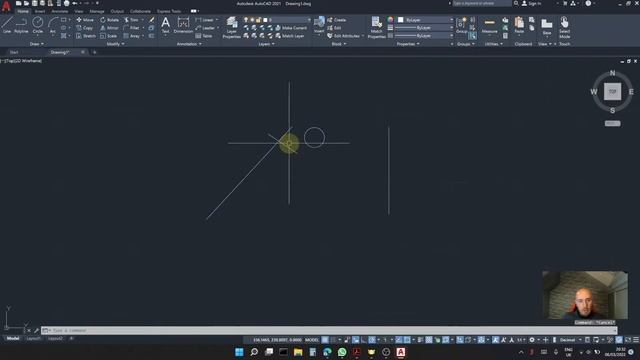Toggle polar tracking in status bar
The image size is (640, 360).
click(372, 340)
